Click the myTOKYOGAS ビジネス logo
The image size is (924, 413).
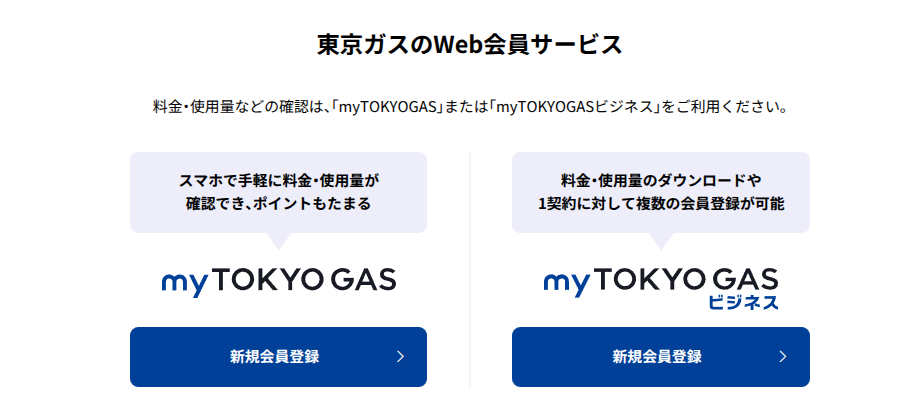661,287
